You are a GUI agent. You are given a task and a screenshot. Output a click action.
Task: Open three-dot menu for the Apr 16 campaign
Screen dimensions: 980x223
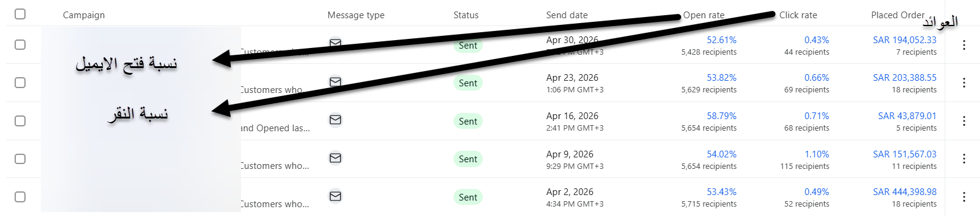click(x=964, y=121)
